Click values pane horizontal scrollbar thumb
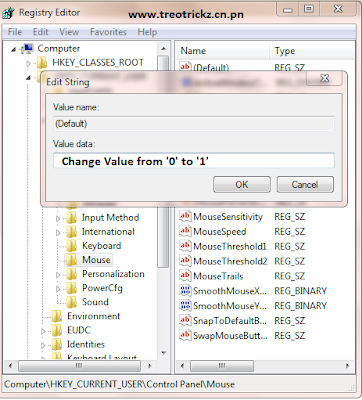The height and width of the screenshot is (400, 362). click(222, 366)
